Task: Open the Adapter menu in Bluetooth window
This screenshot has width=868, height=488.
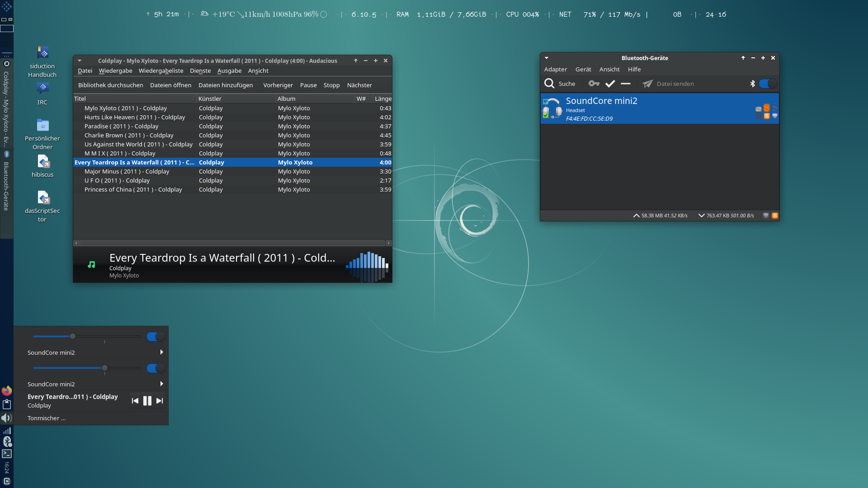Action: [556, 69]
